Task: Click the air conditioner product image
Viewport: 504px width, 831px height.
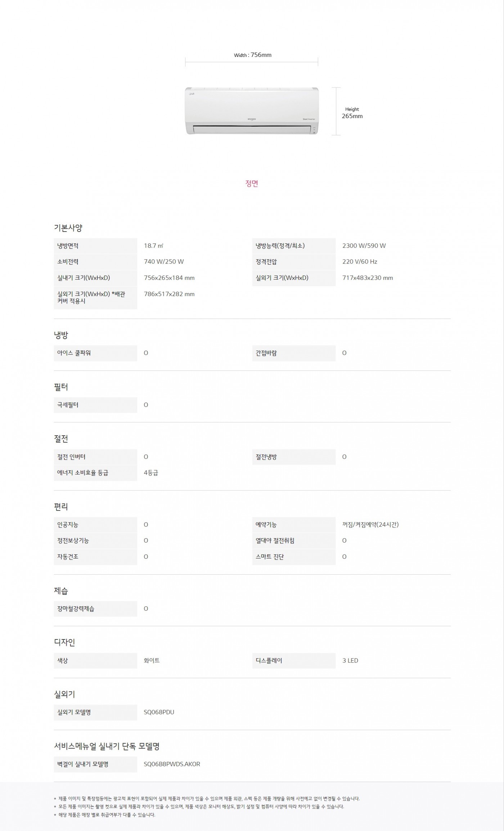Action: [x=252, y=111]
